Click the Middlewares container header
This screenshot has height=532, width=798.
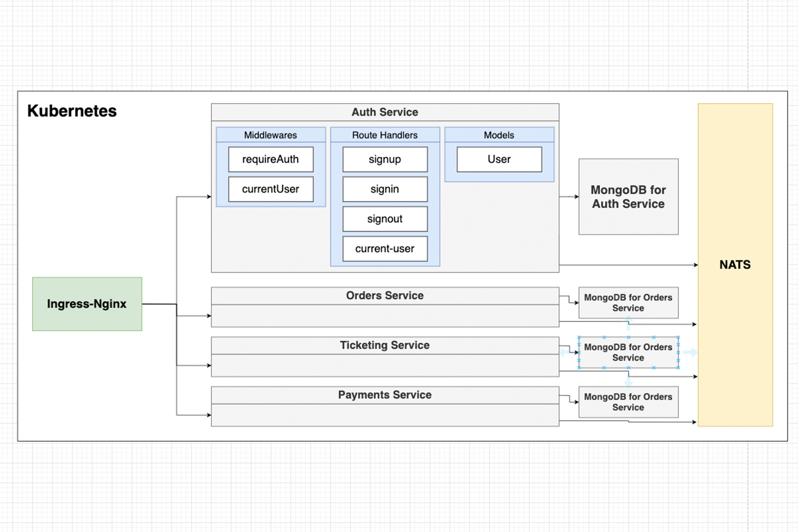(x=270, y=135)
